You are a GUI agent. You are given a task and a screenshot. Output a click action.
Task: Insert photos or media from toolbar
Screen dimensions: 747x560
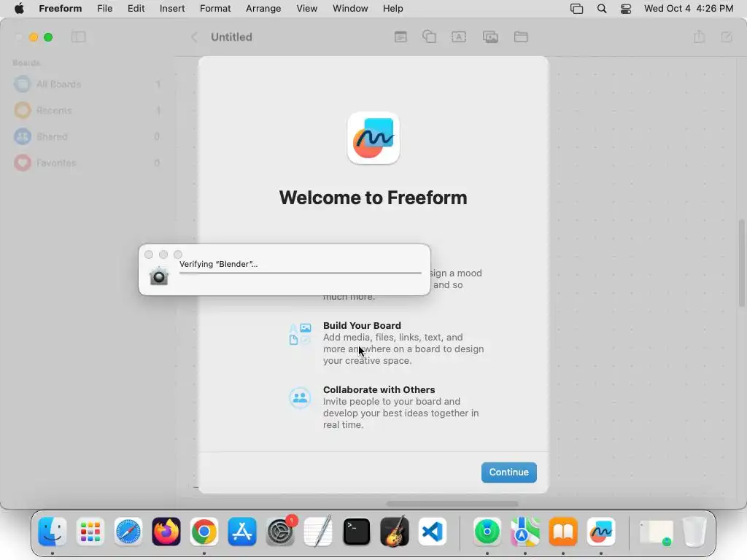(x=490, y=36)
